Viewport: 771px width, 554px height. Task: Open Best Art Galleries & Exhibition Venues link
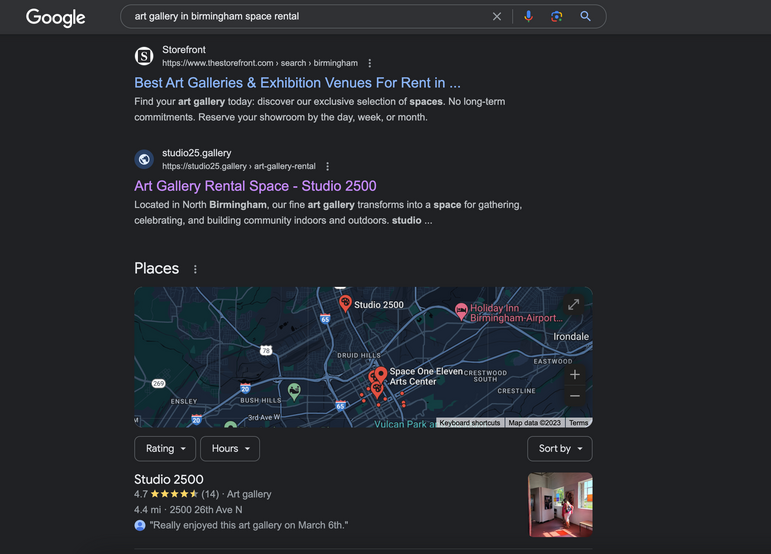297,83
